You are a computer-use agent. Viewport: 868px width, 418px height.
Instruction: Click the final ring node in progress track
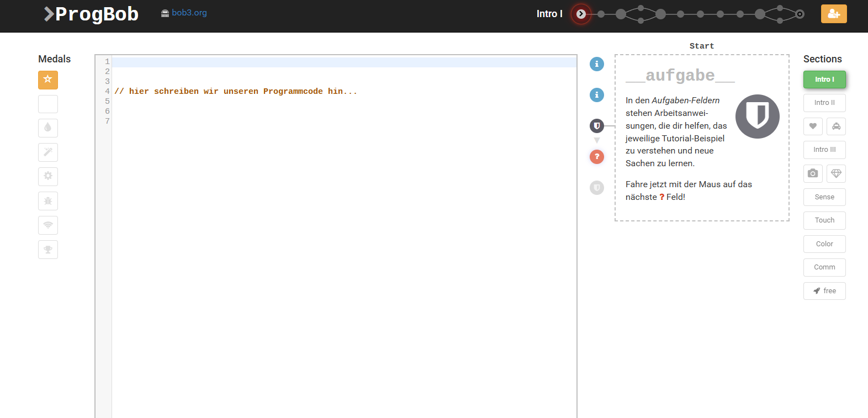[x=800, y=14]
